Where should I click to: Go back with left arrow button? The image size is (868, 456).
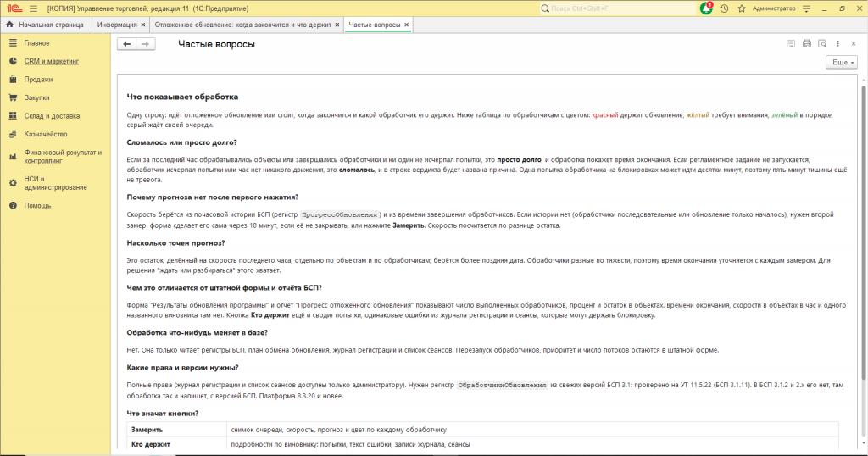click(x=127, y=44)
